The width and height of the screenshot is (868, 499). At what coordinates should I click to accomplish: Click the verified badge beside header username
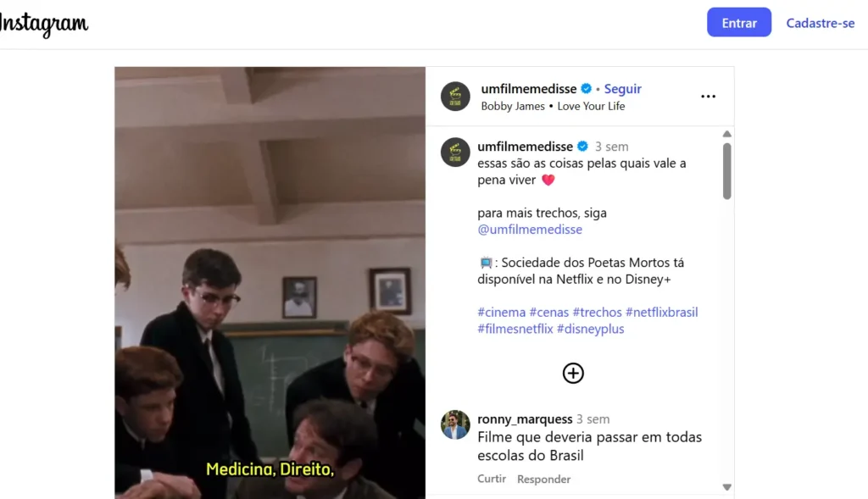coord(587,88)
